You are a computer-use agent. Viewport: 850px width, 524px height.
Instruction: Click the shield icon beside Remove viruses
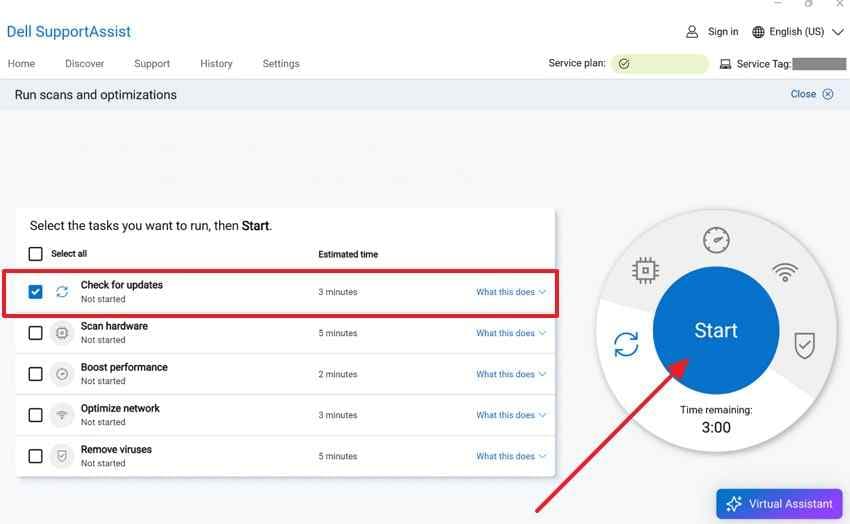[62, 456]
